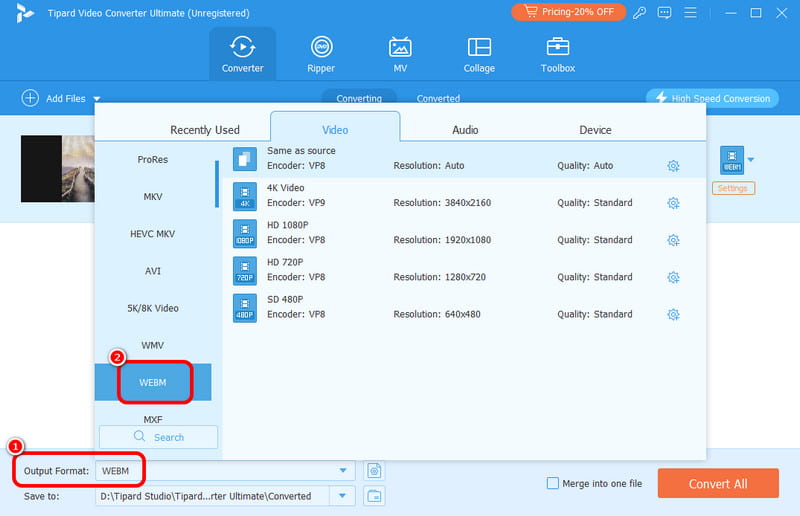800x516 pixels.
Task: Click the orange Settings button
Action: pos(733,188)
